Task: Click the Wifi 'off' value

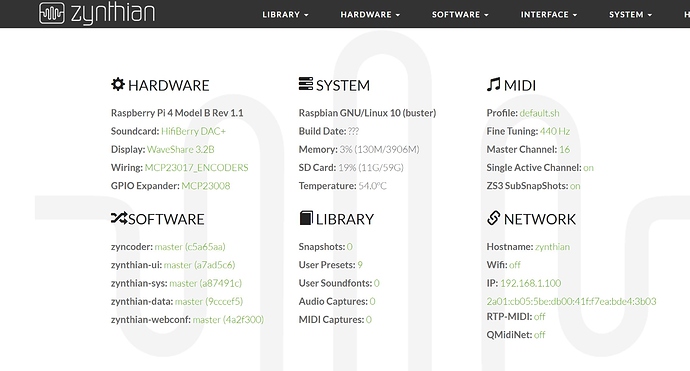Action: [x=515, y=265]
